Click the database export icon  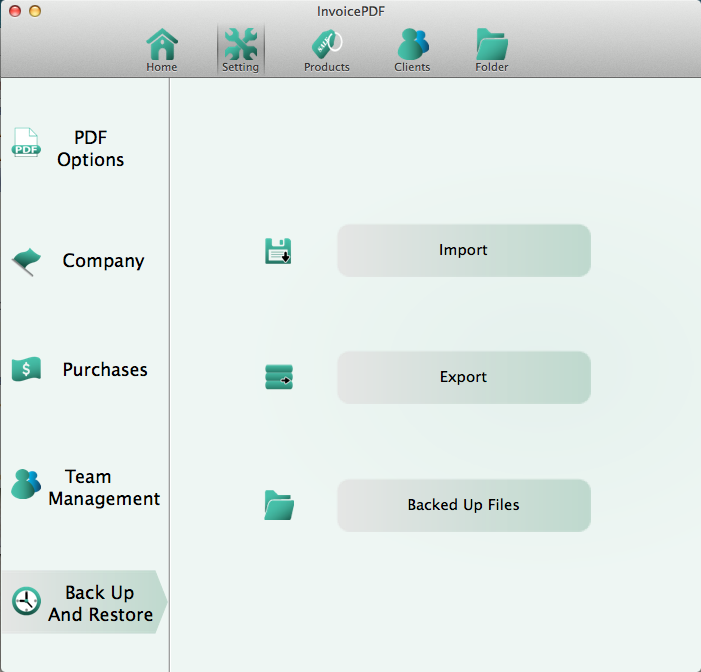coord(279,377)
